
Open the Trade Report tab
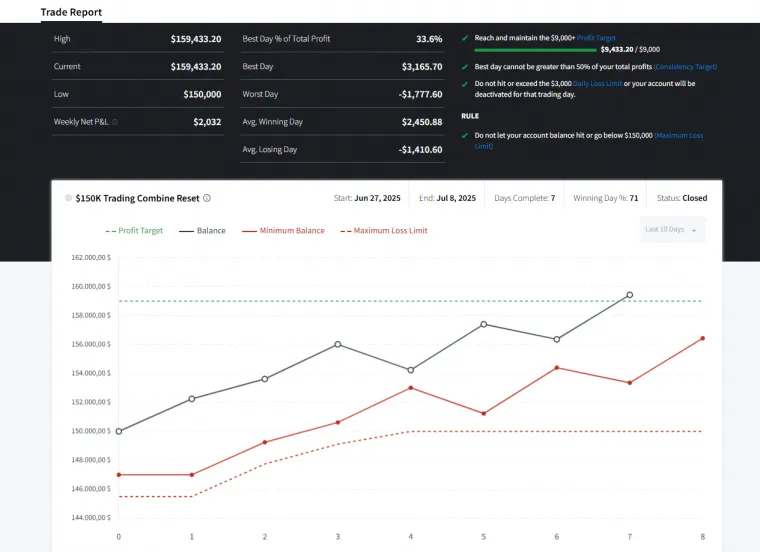click(x=71, y=12)
